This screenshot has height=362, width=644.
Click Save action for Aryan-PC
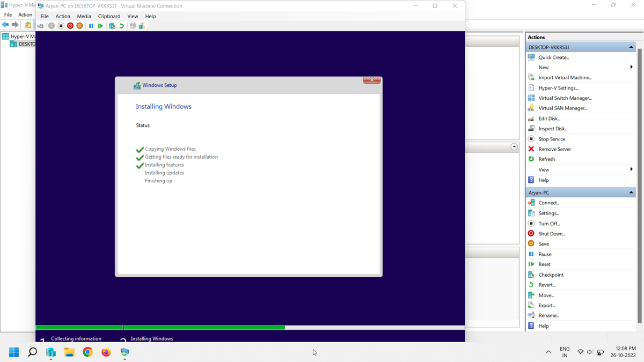(544, 244)
